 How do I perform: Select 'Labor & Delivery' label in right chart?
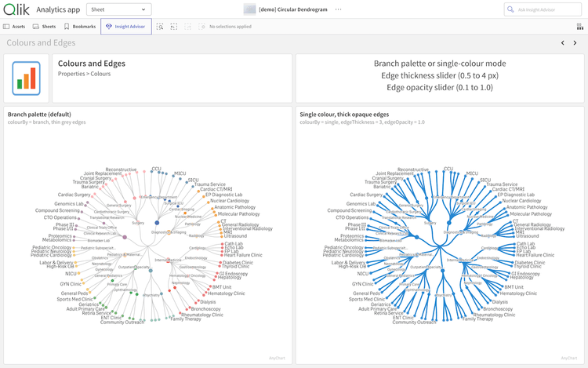(348, 263)
